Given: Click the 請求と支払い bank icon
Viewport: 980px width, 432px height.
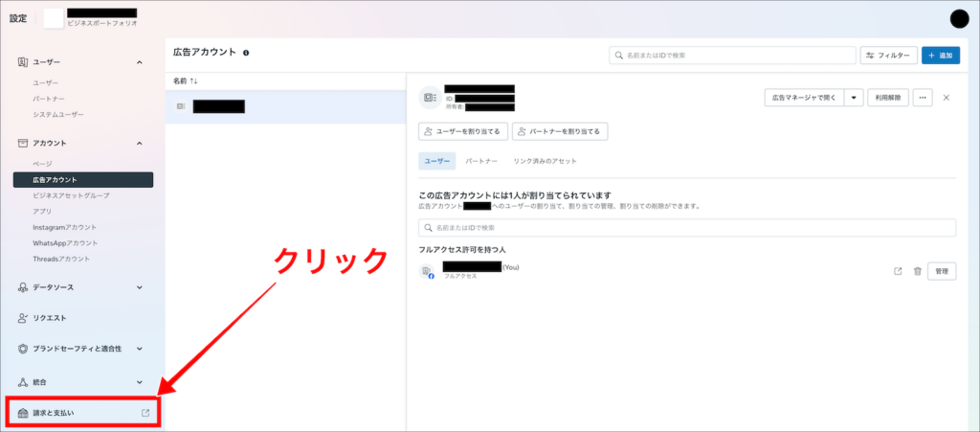Looking at the screenshot, I should point(23,413).
